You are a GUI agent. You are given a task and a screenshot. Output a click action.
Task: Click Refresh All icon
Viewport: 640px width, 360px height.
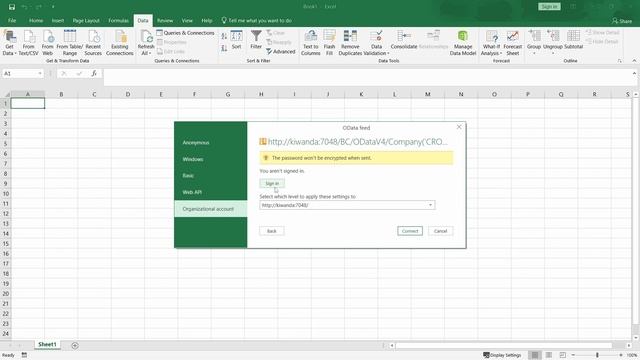[146, 37]
